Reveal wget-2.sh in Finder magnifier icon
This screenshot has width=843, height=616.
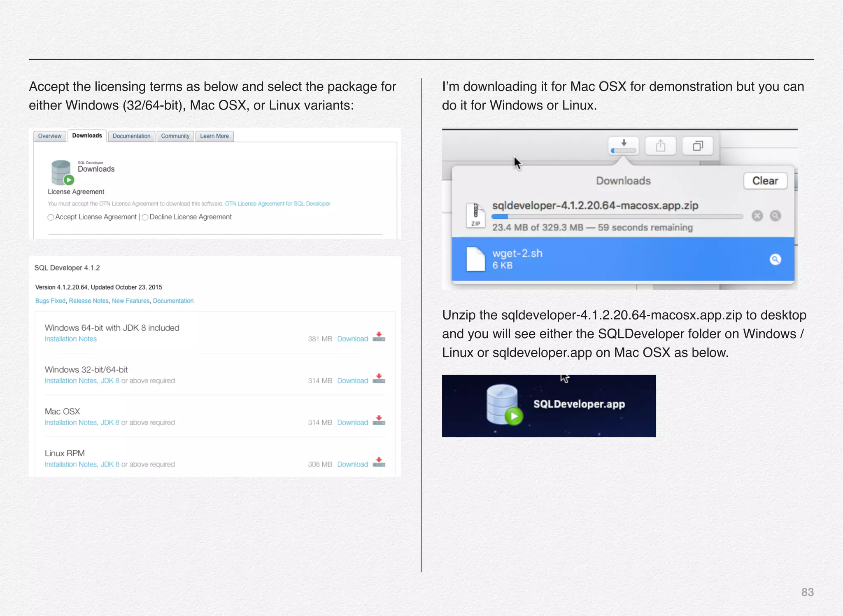775,259
